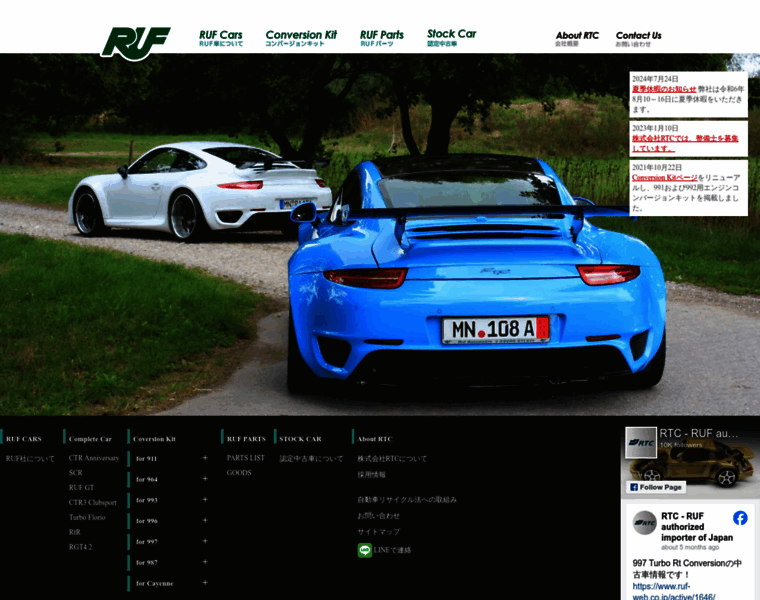Image resolution: width=760 pixels, height=600 pixels.
Task: Click the RTC page avatar in Facebook widget header
Action: 641,442
